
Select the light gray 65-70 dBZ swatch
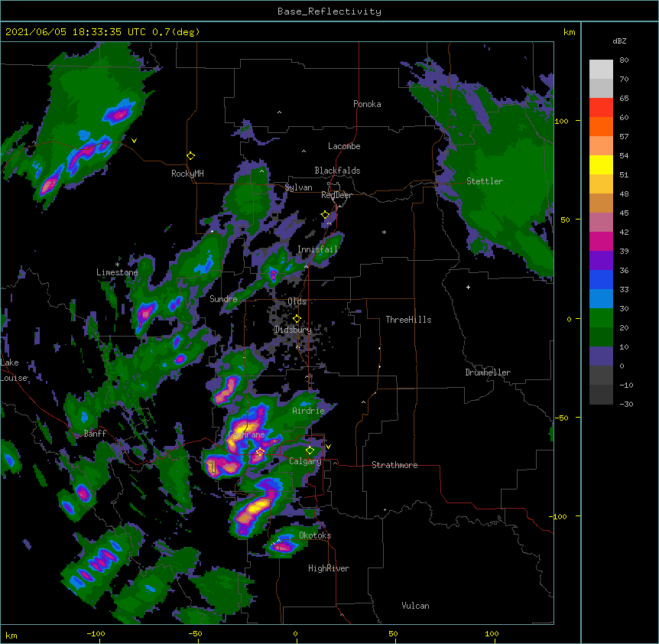click(x=601, y=88)
